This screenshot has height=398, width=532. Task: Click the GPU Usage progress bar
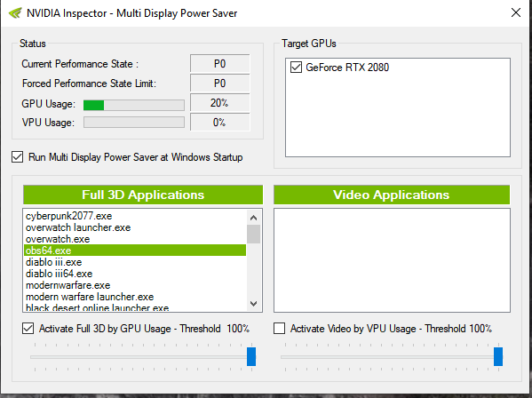coord(134,105)
